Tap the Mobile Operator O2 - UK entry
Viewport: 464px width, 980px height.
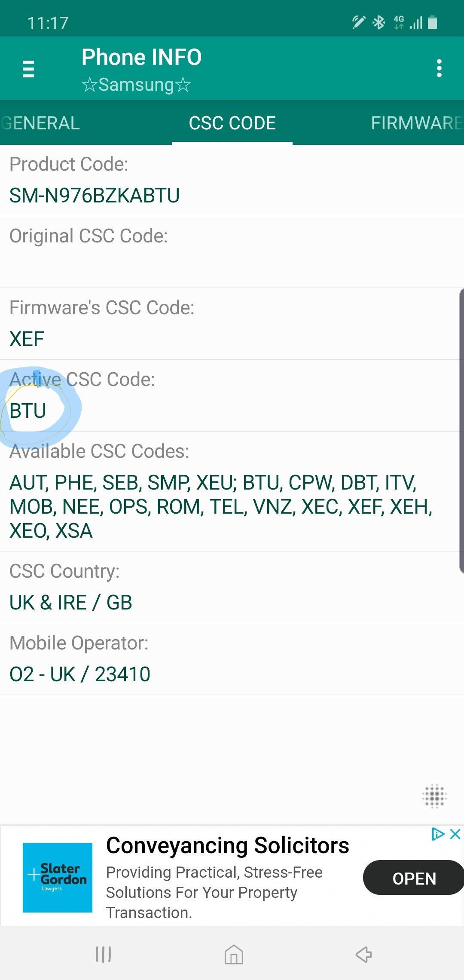[x=80, y=674]
